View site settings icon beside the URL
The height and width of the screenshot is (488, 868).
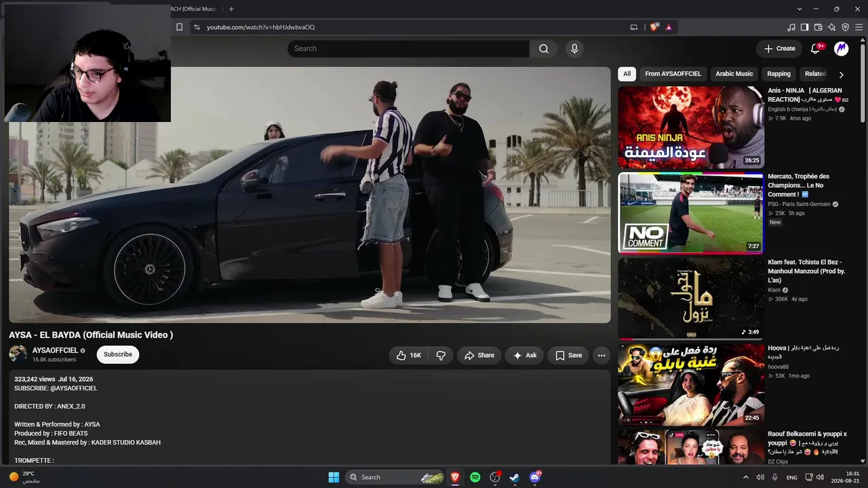[x=197, y=27]
